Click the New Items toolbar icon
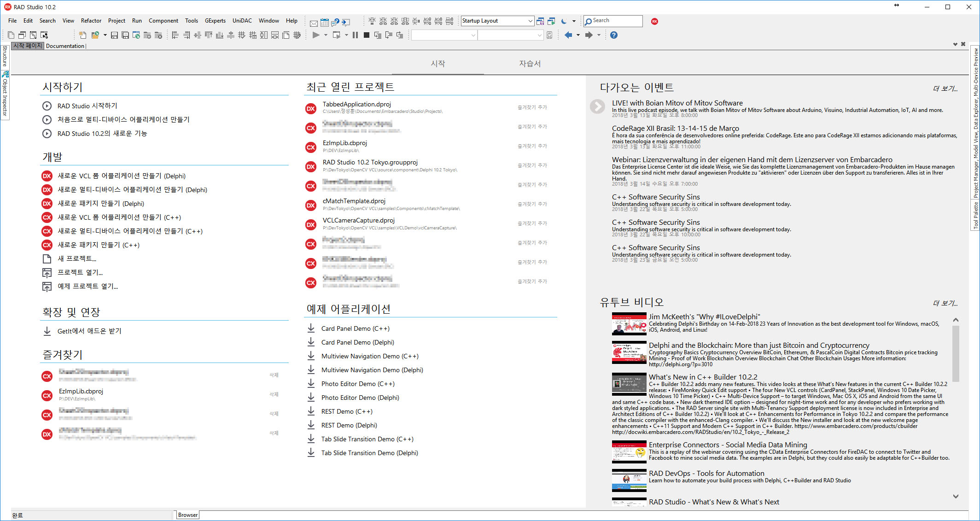The image size is (980, 521). pyautogui.click(x=82, y=35)
